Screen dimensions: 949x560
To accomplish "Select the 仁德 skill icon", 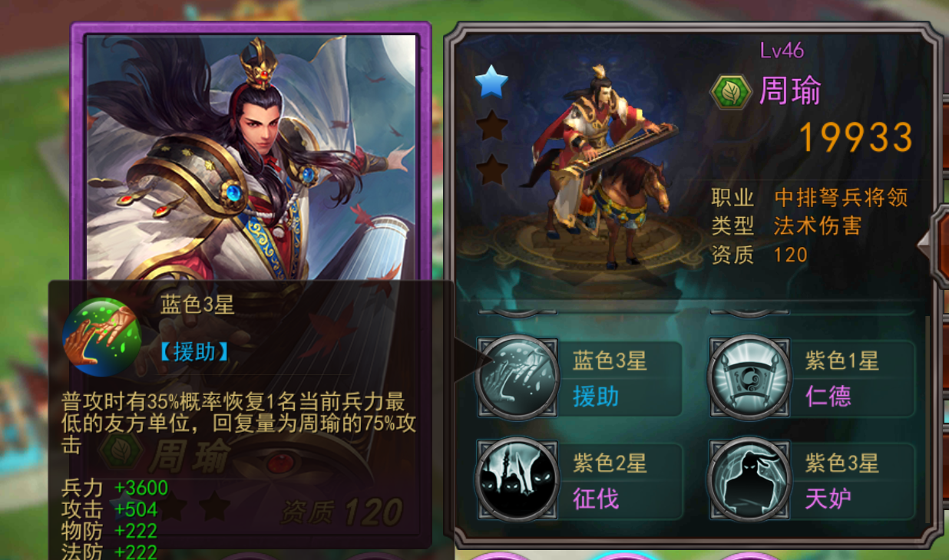I will tap(749, 377).
